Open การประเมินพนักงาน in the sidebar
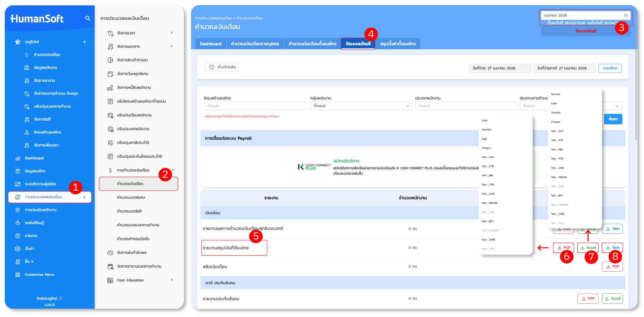This screenshot has height=317, width=644. click(x=41, y=210)
